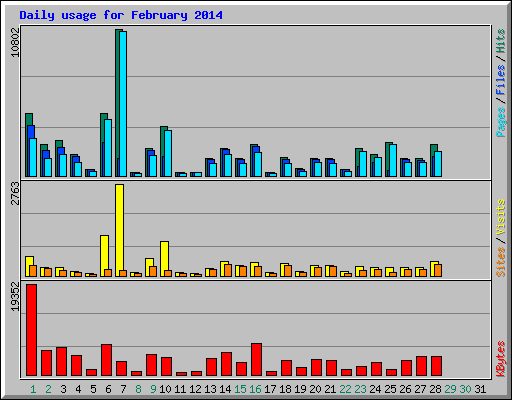Click the day 25 label on x-axis
The width and height of the screenshot is (512, 400).
pos(390,389)
